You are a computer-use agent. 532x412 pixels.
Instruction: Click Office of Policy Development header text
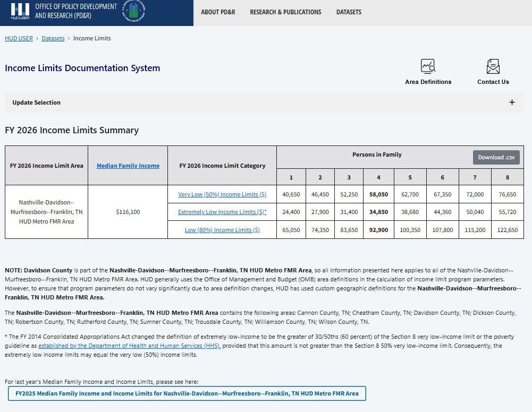tap(76, 11)
